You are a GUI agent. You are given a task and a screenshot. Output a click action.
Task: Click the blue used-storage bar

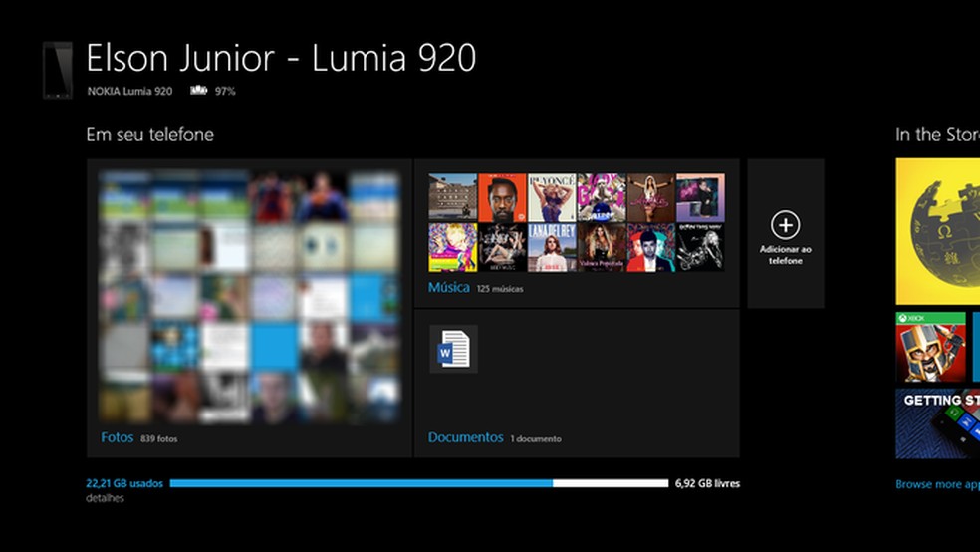point(362,483)
